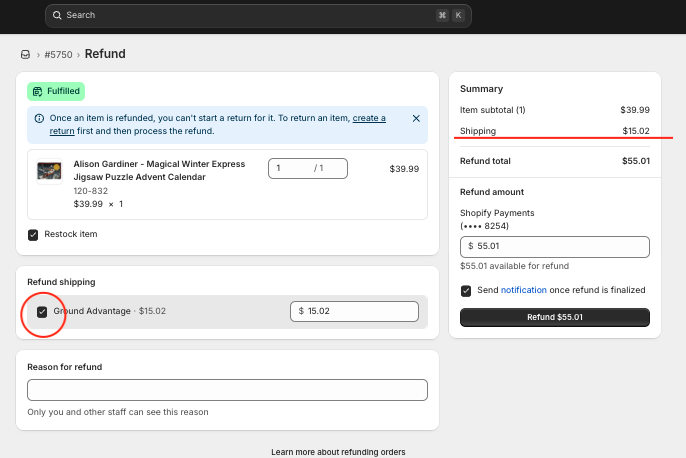Screen dimensions: 686x458
Task: Click the Item subtotal $39.99 value
Action: pos(635,110)
